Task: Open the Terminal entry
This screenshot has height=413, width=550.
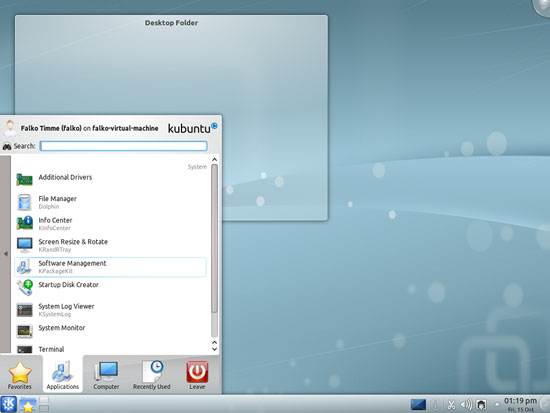Action: coord(110,349)
